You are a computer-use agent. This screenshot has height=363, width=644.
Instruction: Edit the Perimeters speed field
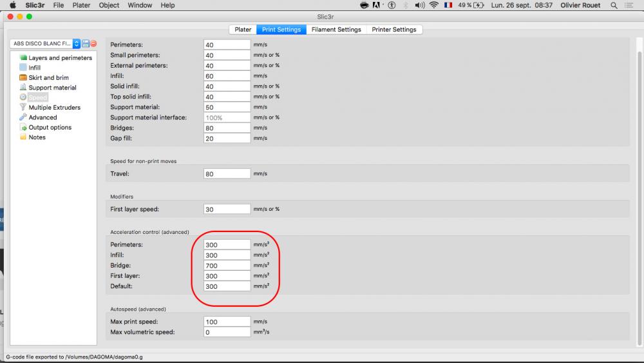point(227,44)
